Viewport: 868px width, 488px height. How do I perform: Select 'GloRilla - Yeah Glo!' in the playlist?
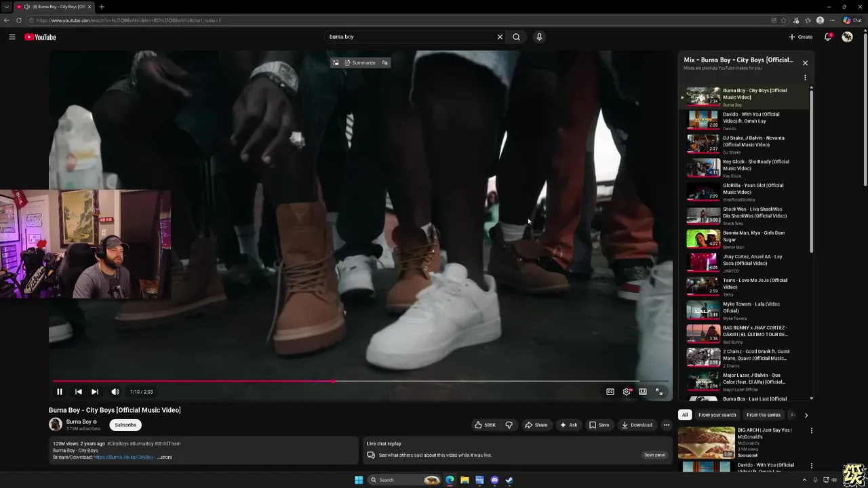click(744, 191)
